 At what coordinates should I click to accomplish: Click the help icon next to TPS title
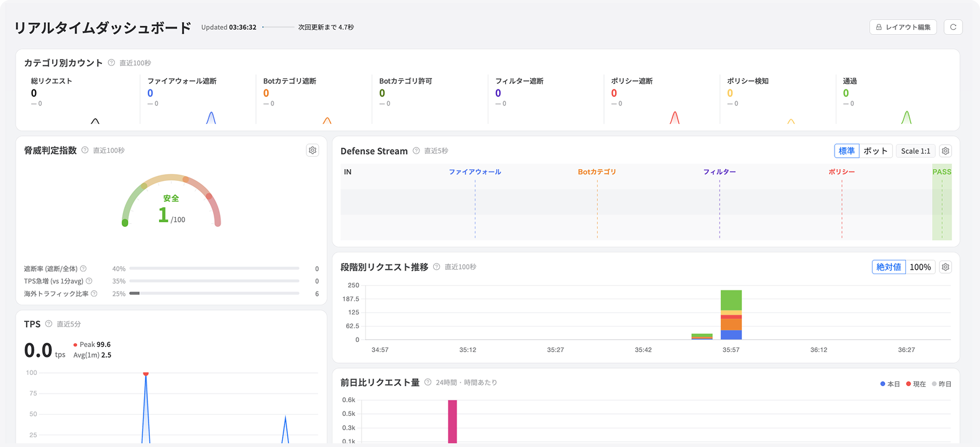[x=48, y=324]
